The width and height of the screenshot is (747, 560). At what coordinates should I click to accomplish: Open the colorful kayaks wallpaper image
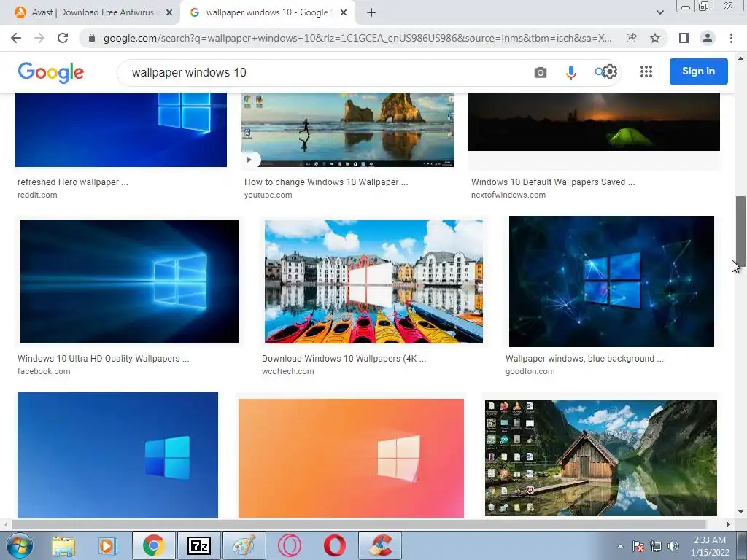coord(373,281)
